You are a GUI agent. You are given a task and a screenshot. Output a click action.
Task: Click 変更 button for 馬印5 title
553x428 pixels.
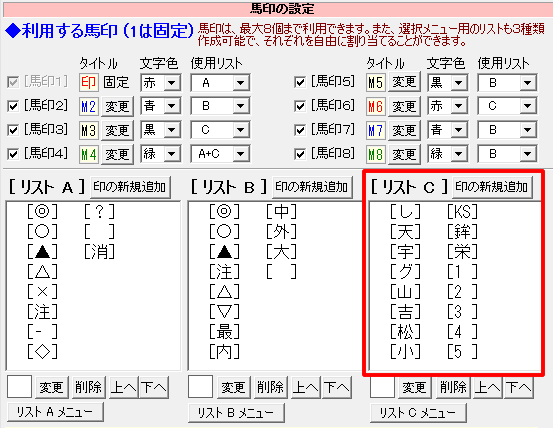pos(404,82)
